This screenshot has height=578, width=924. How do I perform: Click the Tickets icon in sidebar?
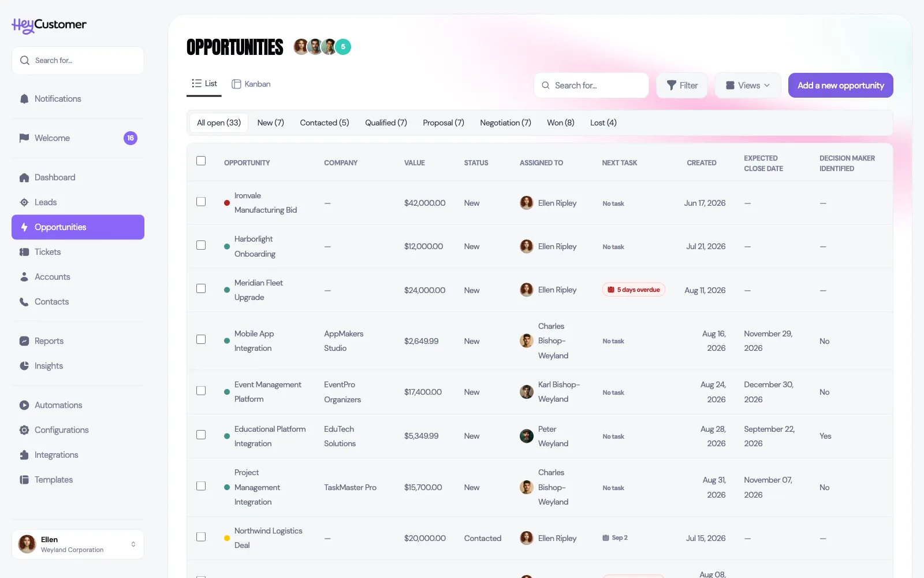(x=24, y=252)
